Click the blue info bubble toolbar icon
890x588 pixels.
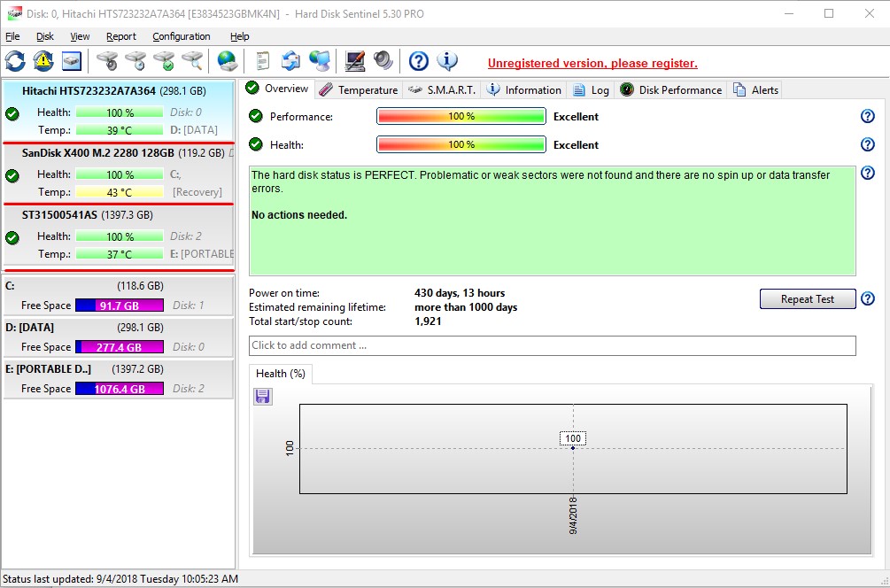pos(448,60)
